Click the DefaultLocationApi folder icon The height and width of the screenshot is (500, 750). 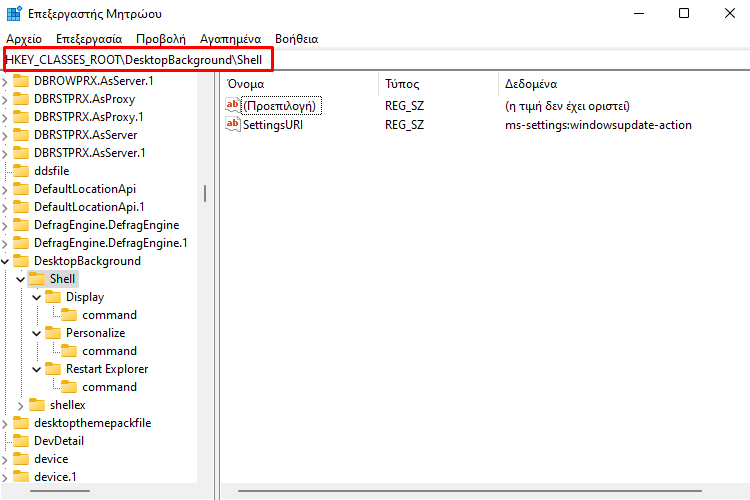tap(21, 189)
